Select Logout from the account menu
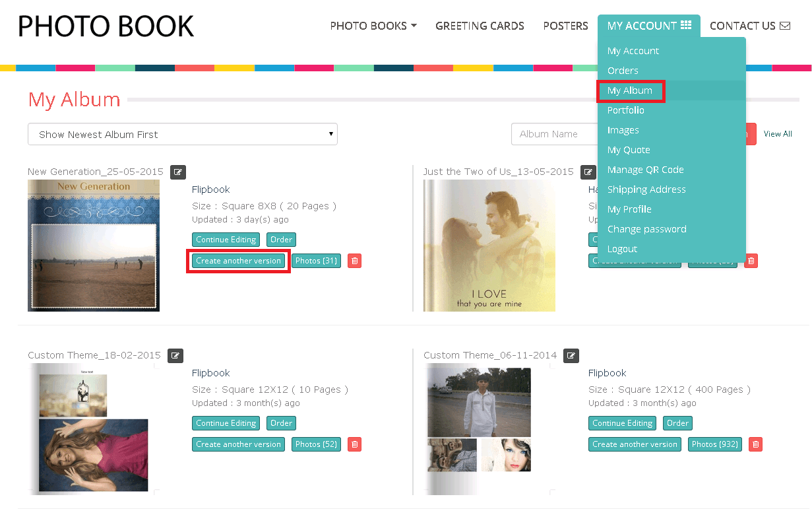Screen dimensions: 812x509 (622, 249)
